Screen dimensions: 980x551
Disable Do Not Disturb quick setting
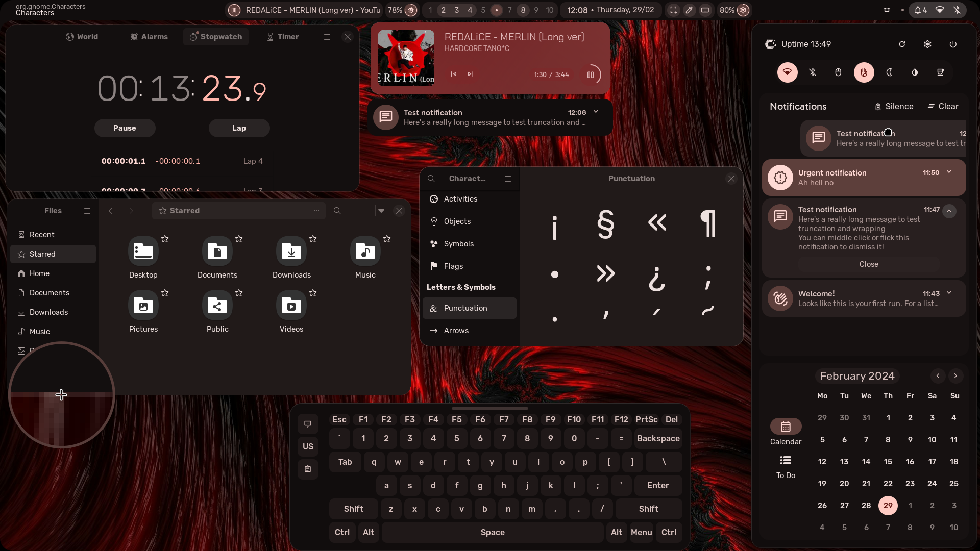pos(863,72)
